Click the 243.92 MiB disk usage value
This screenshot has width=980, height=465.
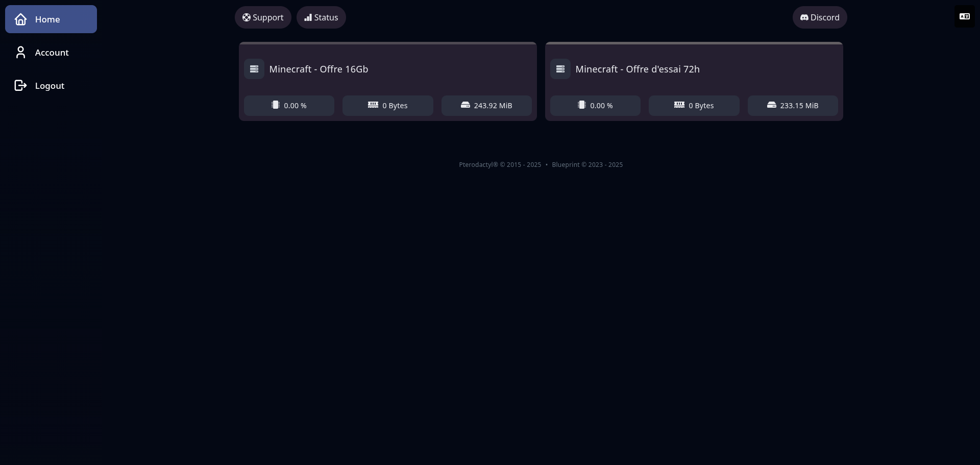493,106
